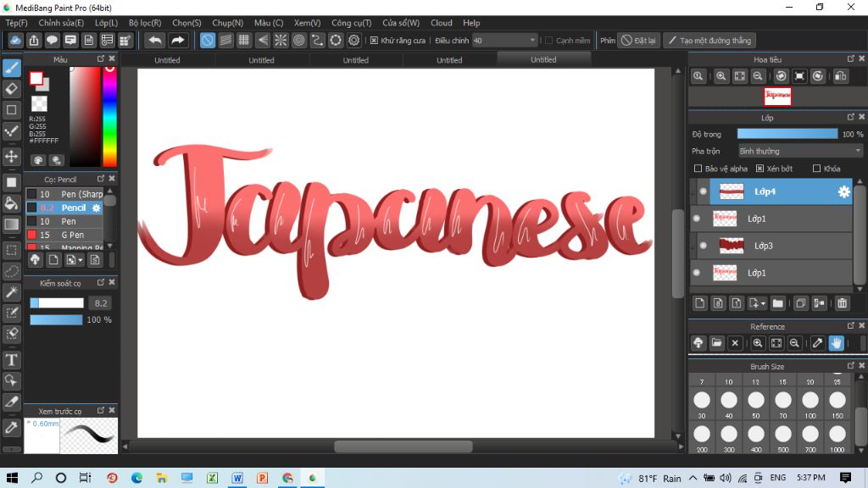This screenshot has width=868, height=488.
Task: Select Pen (Sharp) brush
Action: tap(64, 194)
